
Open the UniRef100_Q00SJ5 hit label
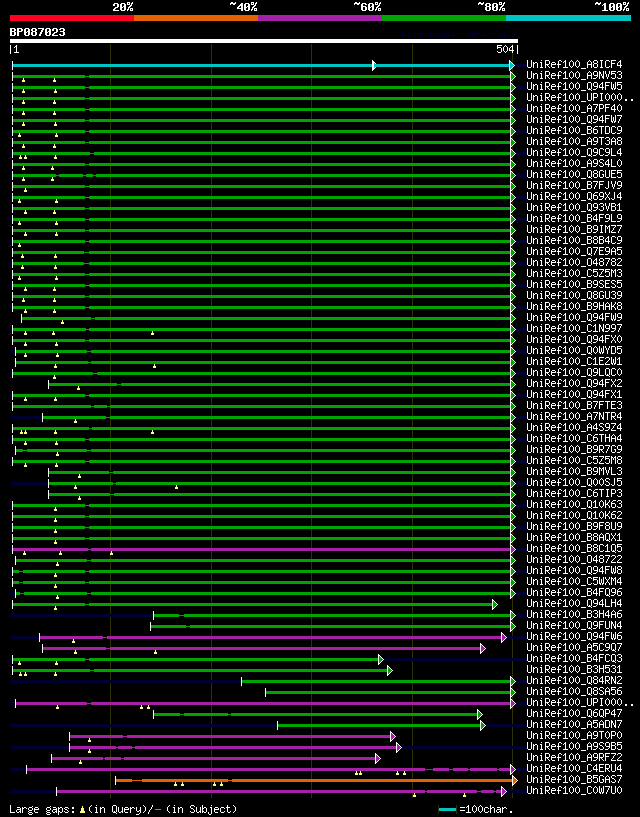point(574,482)
